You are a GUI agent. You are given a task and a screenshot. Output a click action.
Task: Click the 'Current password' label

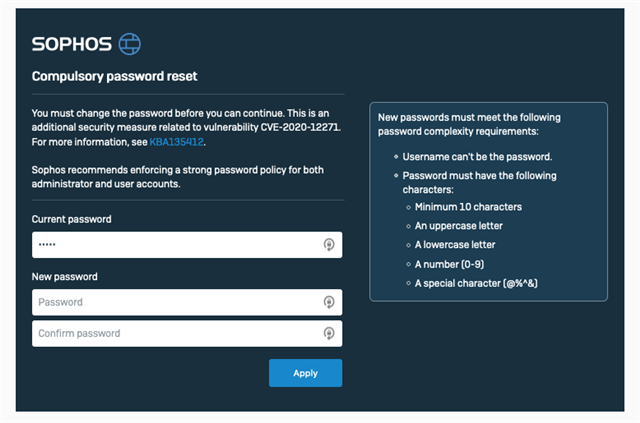point(71,219)
